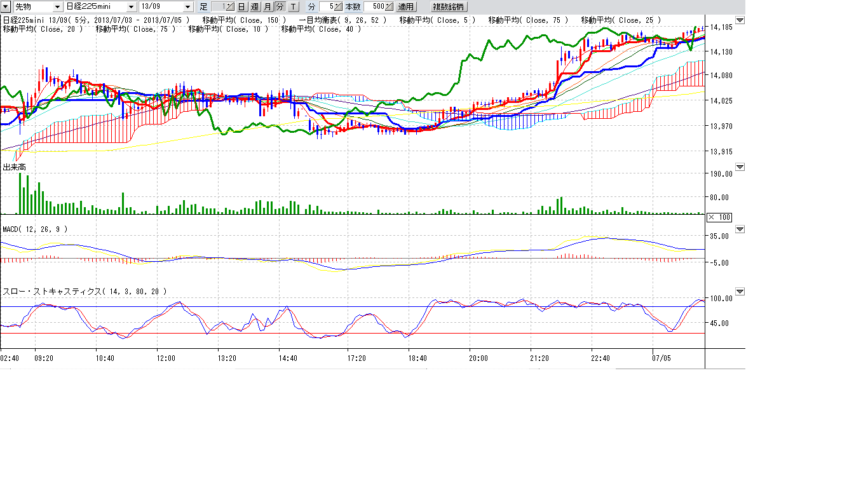The width and height of the screenshot is (868, 488).
Task: Open the 出来高 volume panel menu arrow
Action: coord(740,167)
